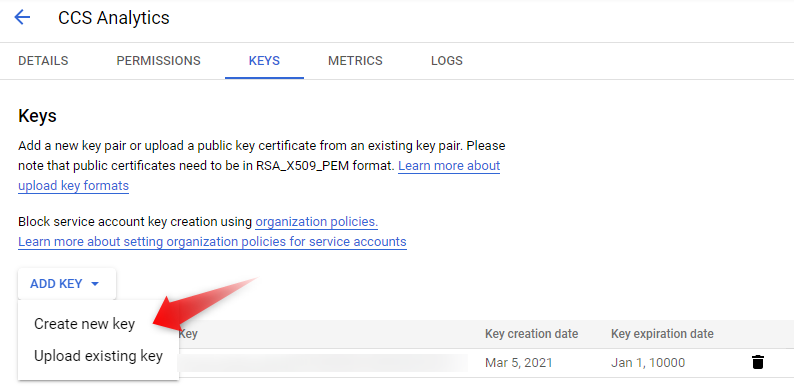
Task: Open the LOGS tab
Action: pyautogui.click(x=447, y=61)
